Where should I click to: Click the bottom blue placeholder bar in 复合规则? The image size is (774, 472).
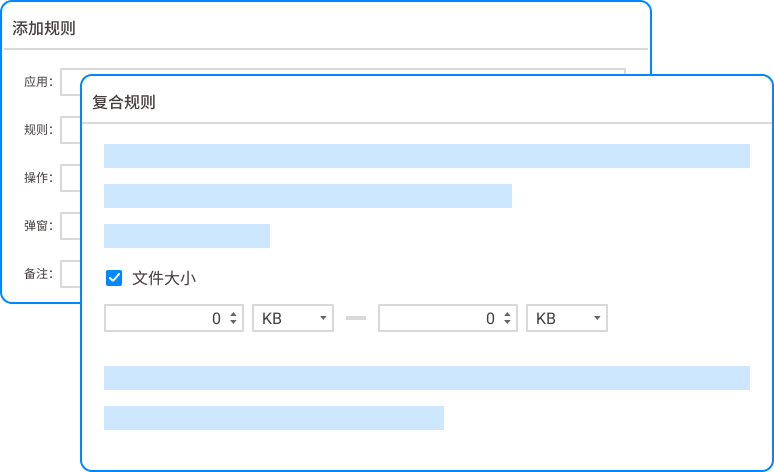pyautogui.click(x=273, y=418)
